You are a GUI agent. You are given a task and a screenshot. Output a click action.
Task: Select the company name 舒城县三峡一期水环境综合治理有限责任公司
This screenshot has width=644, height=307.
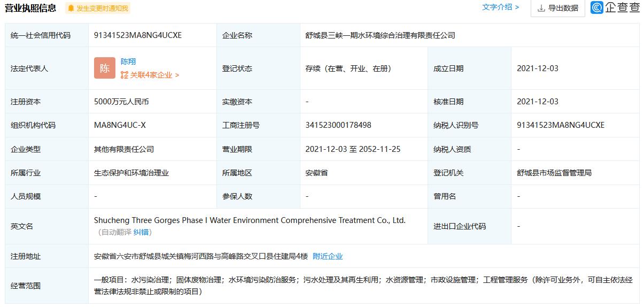click(381, 35)
